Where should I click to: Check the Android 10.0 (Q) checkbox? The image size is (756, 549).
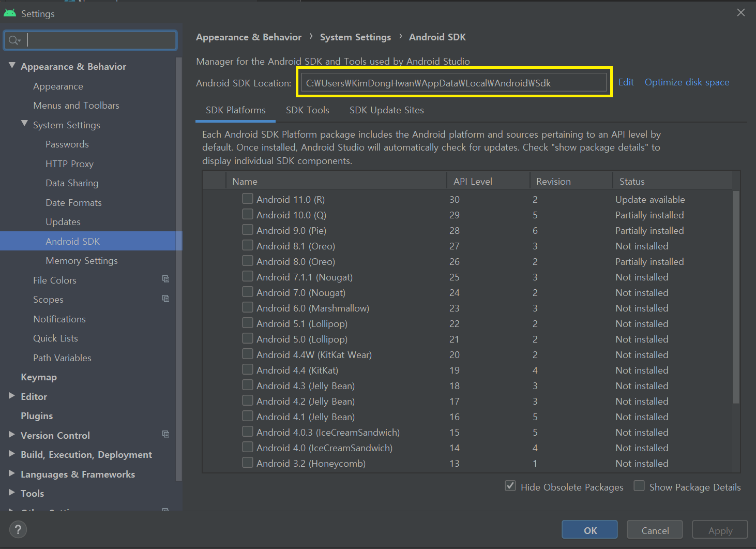[x=248, y=214]
